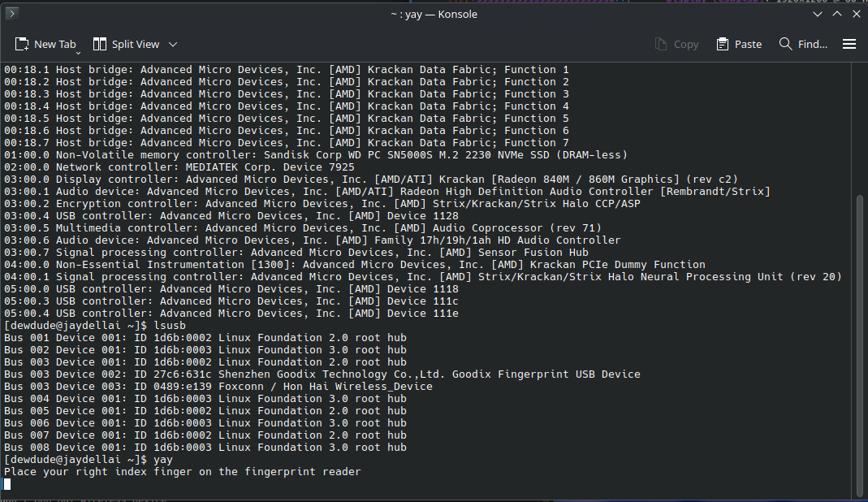Click the Konsole window title text
Viewport: 868px width, 502px height.
click(434, 14)
